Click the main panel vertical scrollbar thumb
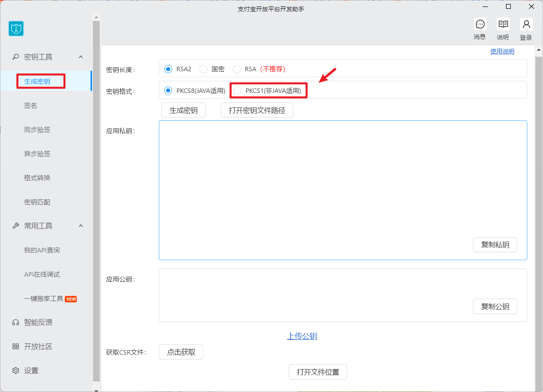 (539, 224)
